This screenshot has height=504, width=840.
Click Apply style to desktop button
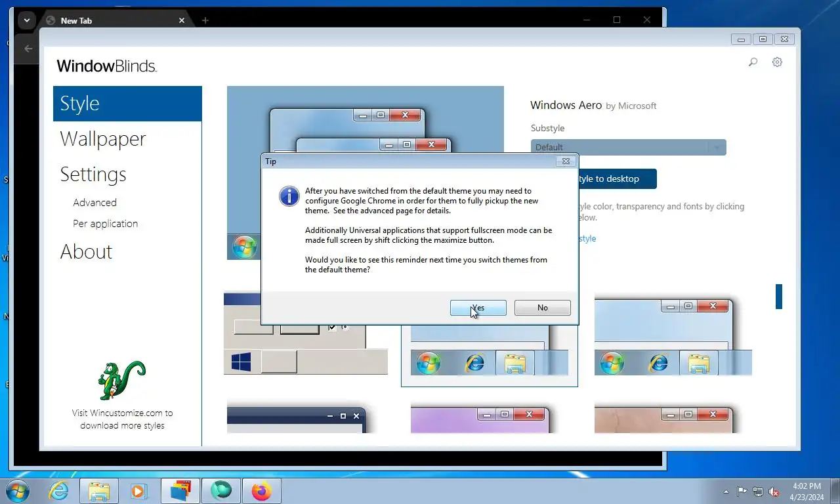(x=617, y=178)
